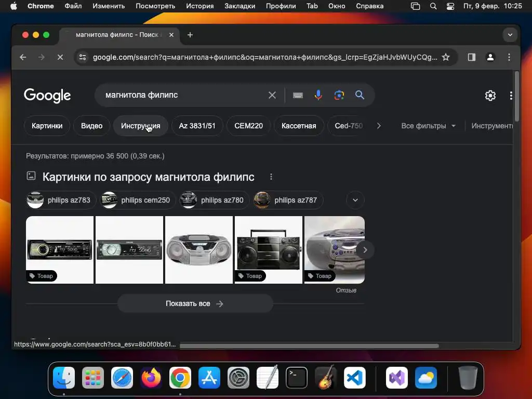Search by image with Google Lens
Screen dimensions: 532x399
pyautogui.click(x=339, y=96)
